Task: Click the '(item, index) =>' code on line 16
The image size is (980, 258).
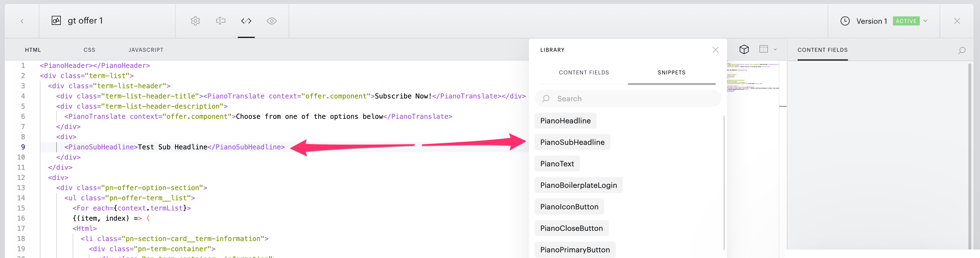Action: coord(107,218)
